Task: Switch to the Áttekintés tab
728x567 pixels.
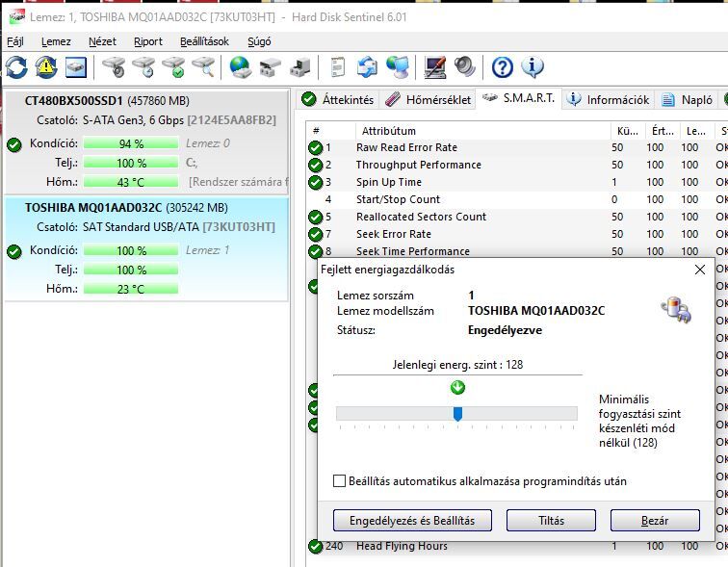Action: point(338,99)
